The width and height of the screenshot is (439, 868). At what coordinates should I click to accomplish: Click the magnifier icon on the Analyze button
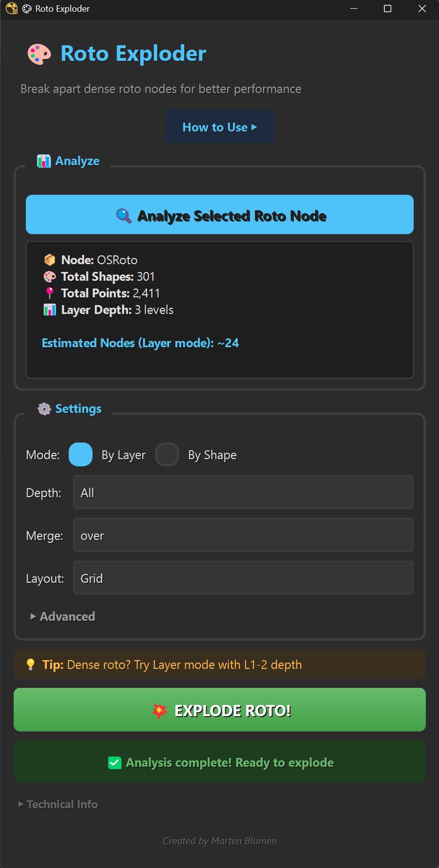124,216
